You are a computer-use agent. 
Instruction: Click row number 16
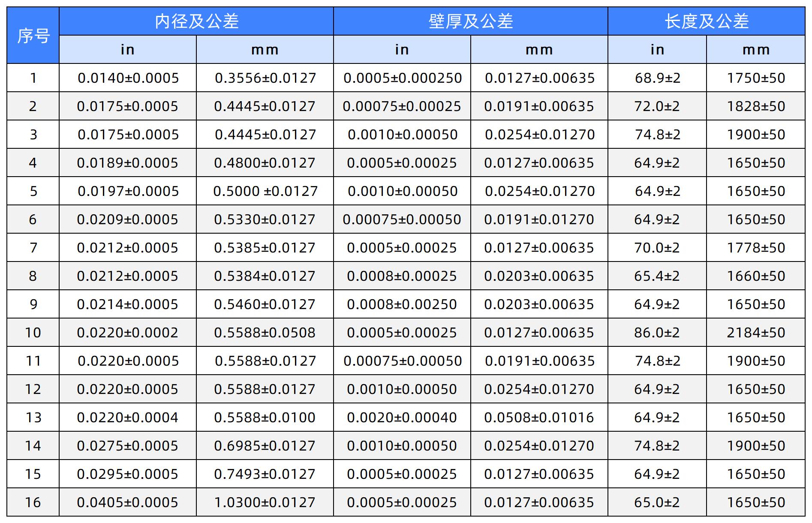tap(33, 502)
